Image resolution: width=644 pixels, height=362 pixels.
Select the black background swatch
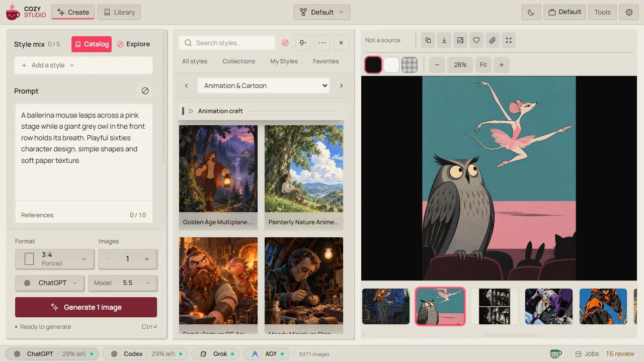373,65
